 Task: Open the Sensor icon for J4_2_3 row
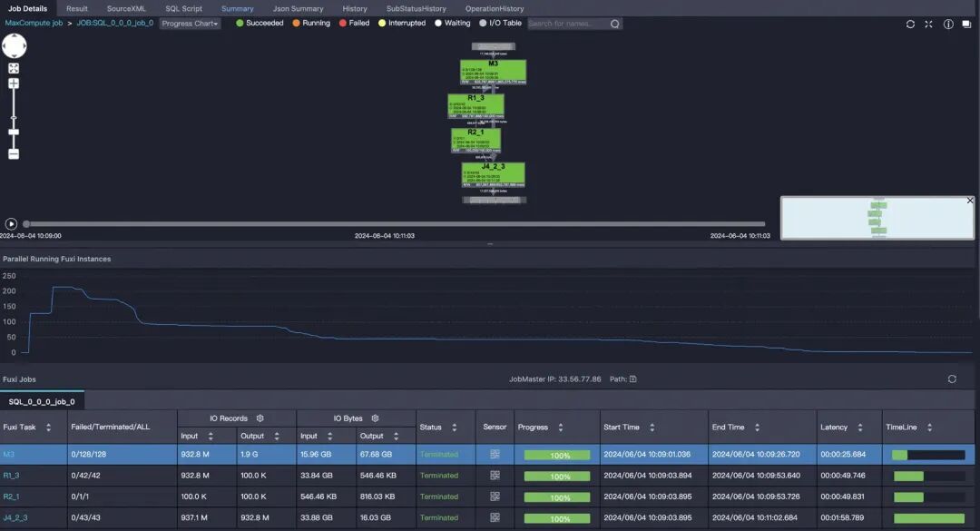495,518
